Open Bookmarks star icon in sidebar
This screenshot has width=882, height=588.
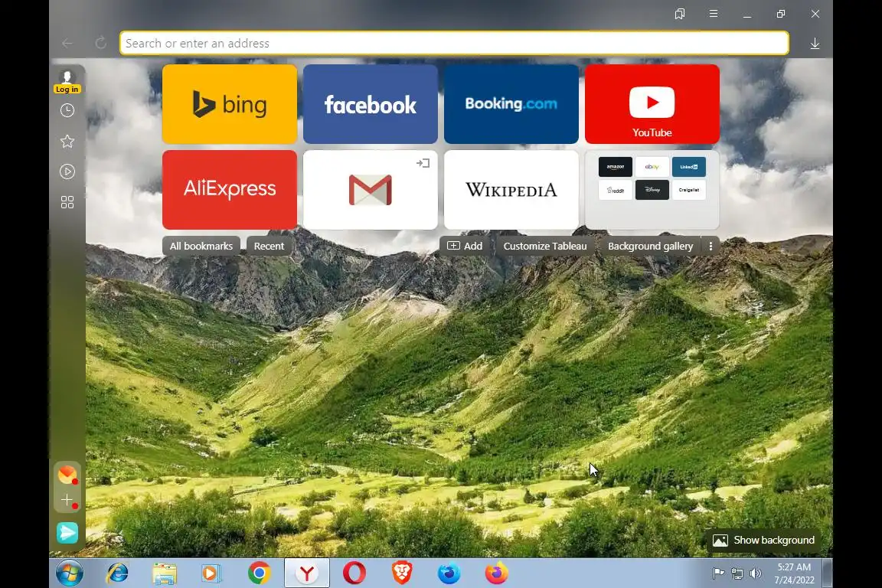(x=67, y=141)
